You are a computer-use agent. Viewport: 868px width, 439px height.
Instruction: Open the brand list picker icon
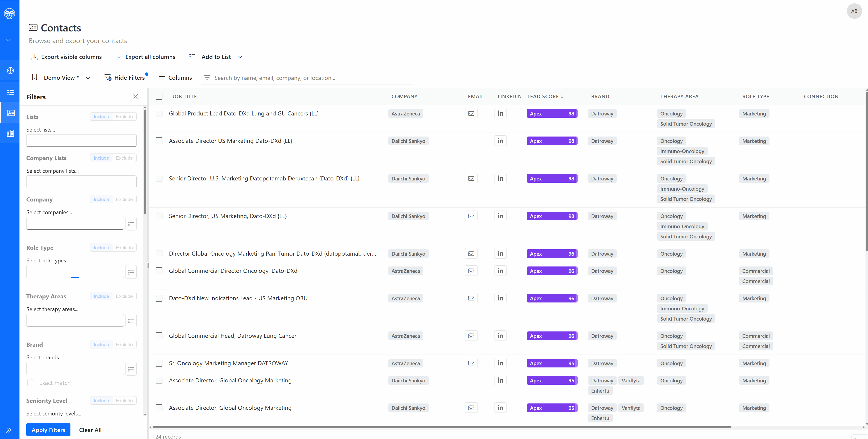click(x=131, y=369)
